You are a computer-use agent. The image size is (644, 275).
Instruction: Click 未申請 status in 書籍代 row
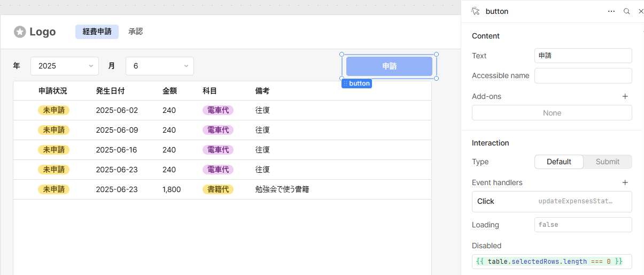pyautogui.click(x=53, y=189)
